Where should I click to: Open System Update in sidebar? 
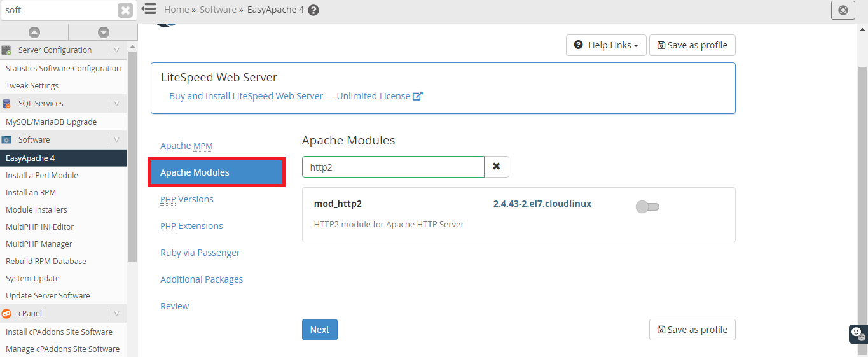pyautogui.click(x=32, y=279)
